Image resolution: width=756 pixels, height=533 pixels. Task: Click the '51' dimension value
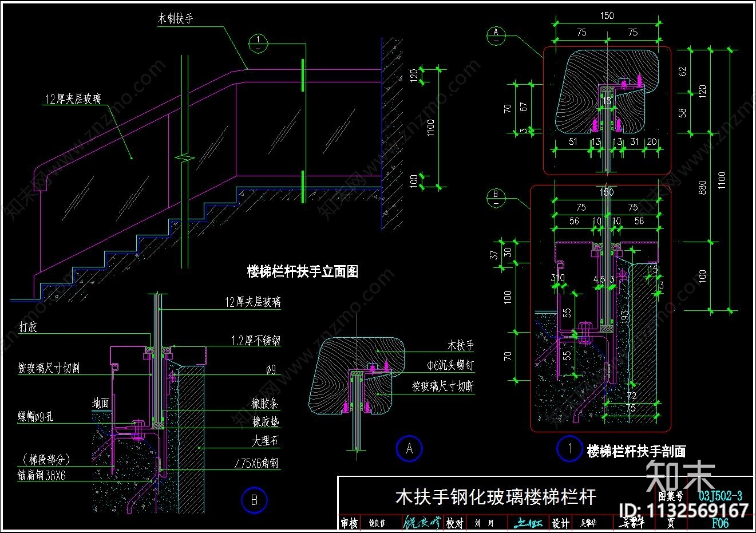tap(573, 141)
